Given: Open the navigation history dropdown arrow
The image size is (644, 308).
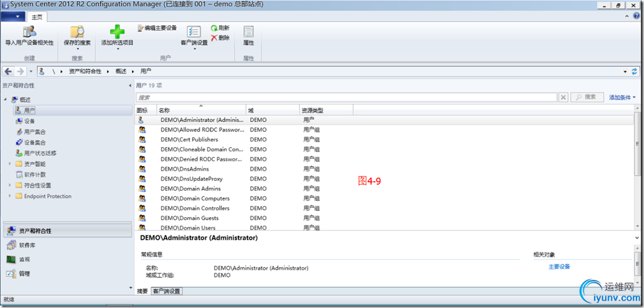Looking at the screenshot, I should tap(31, 71).
